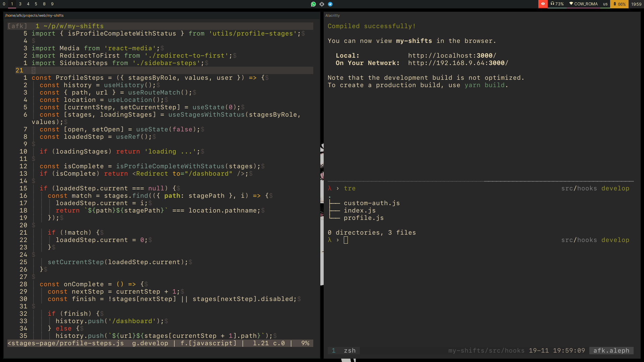The height and width of the screenshot is (362, 644).
Task: Open the Telegram tray icon
Action: 330,4
